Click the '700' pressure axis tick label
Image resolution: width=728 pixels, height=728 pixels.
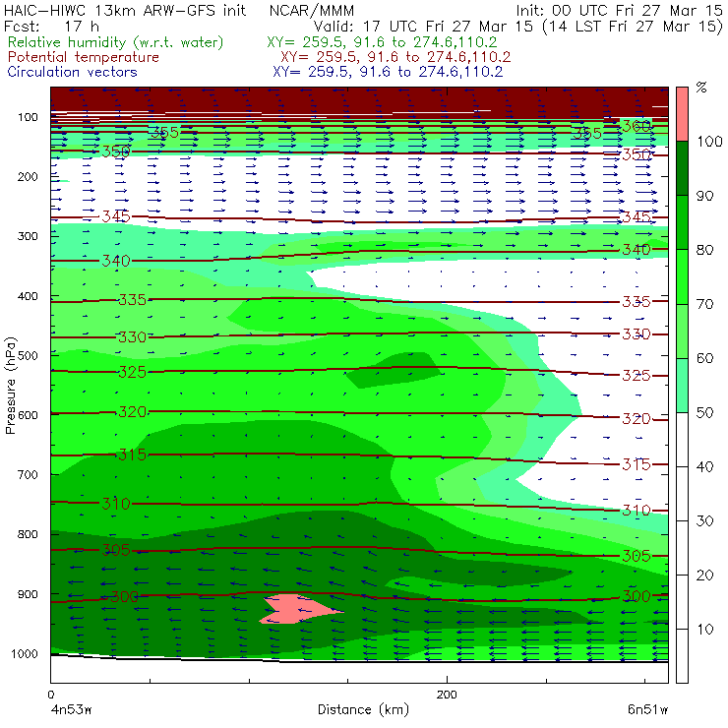pyautogui.click(x=28, y=474)
